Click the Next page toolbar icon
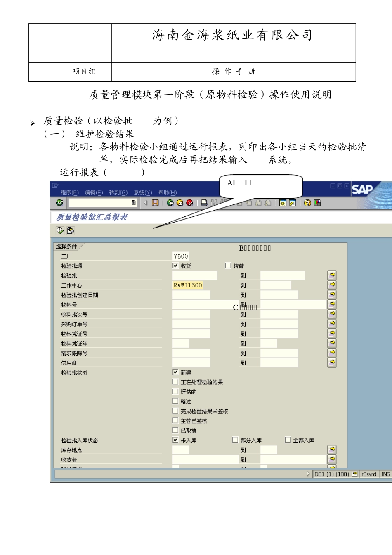This screenshot has height=555, width=392. coord(258,203)
